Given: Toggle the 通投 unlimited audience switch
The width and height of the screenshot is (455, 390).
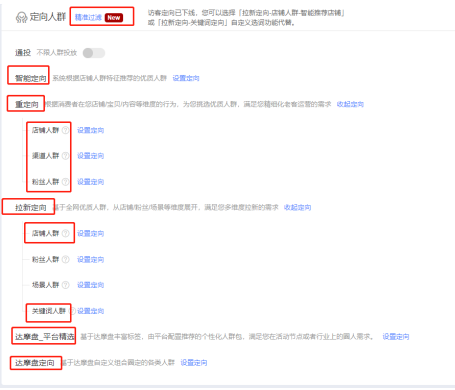Looking at the screenshot, I should tap(94, 53).
